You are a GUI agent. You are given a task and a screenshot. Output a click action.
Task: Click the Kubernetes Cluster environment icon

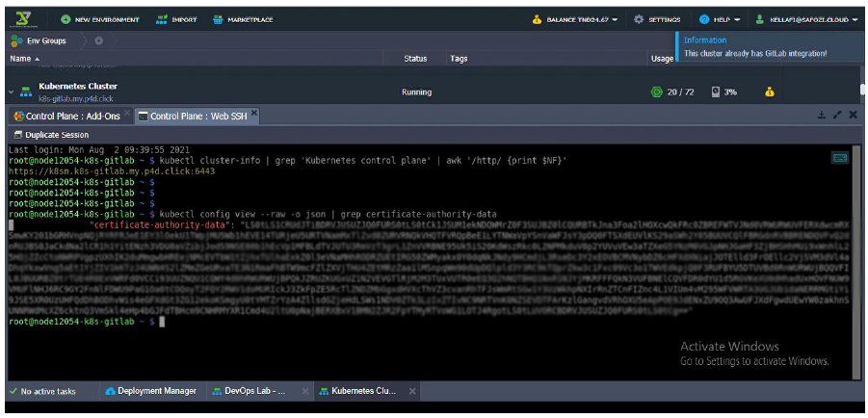coord(25,92)
